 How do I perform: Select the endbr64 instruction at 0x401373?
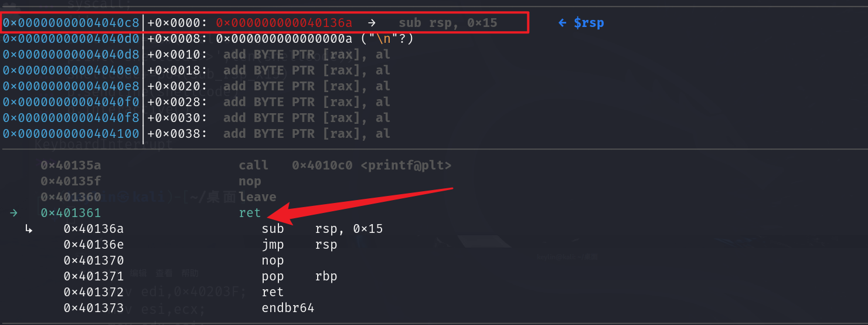click(288, 308)
